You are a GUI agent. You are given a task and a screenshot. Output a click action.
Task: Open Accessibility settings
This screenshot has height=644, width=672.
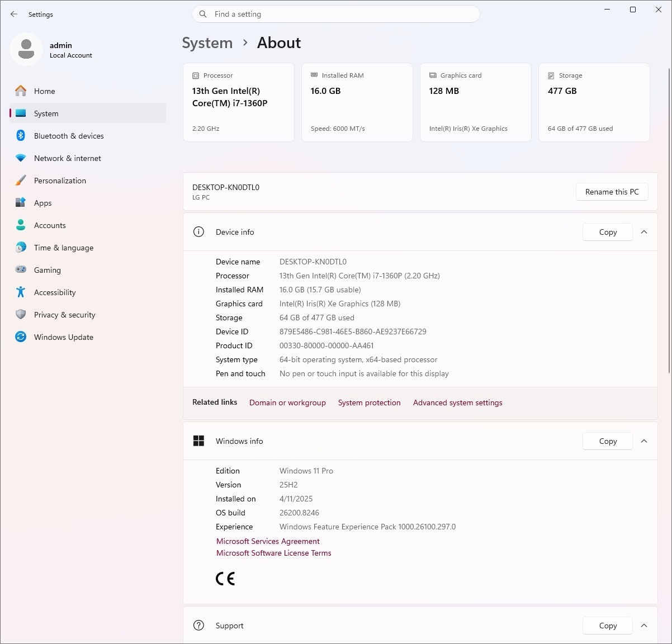pyautogui.click(x=88, y=292)
